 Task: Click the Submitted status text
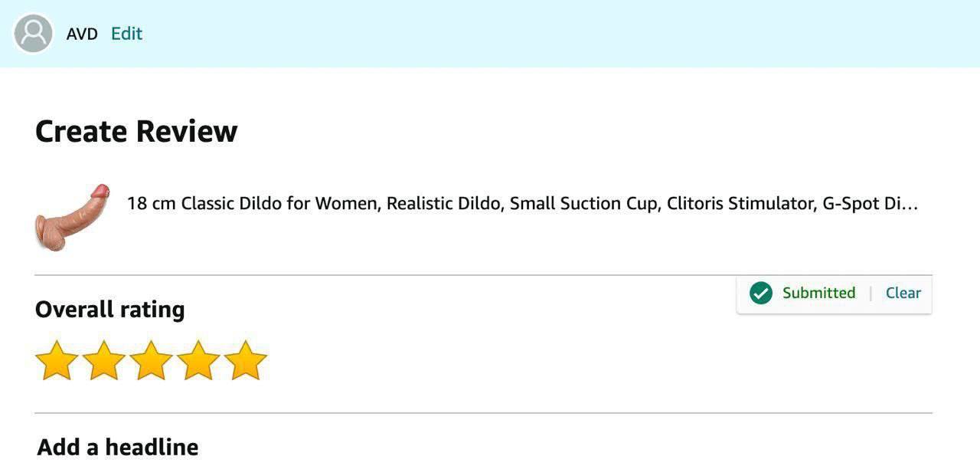coord(818,293)
